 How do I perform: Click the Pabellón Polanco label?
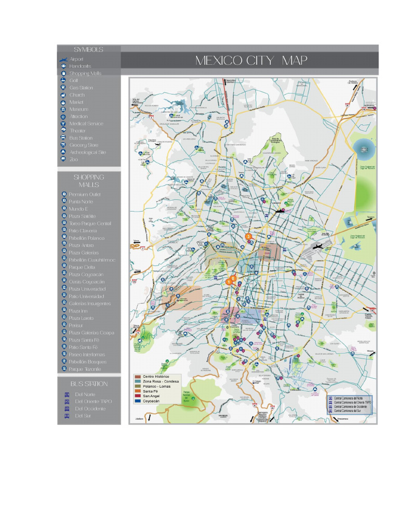[x=87, y=238]
